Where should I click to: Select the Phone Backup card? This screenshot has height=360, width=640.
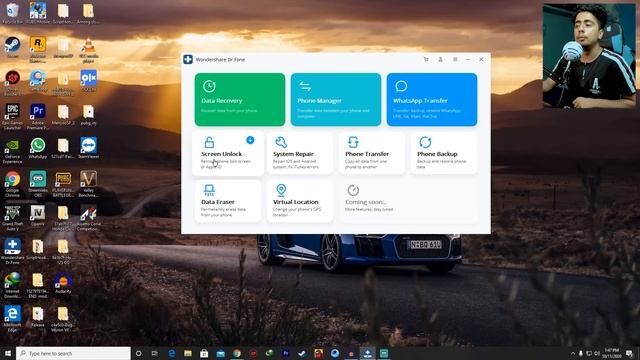pyautogui.click(x=444, y=153)
